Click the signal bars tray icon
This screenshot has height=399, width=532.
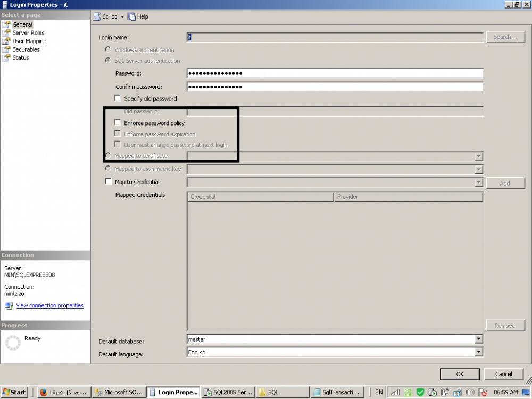(395, 393)
